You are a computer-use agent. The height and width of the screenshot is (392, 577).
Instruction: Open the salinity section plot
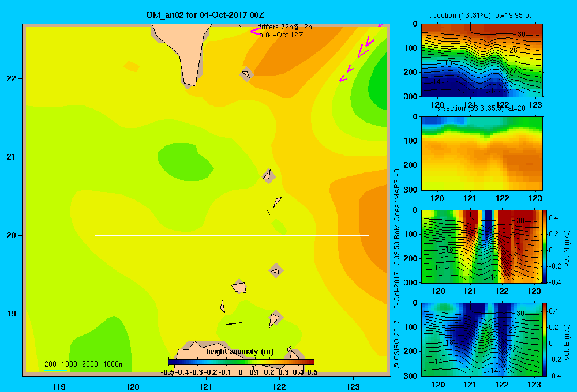point(482,153)
